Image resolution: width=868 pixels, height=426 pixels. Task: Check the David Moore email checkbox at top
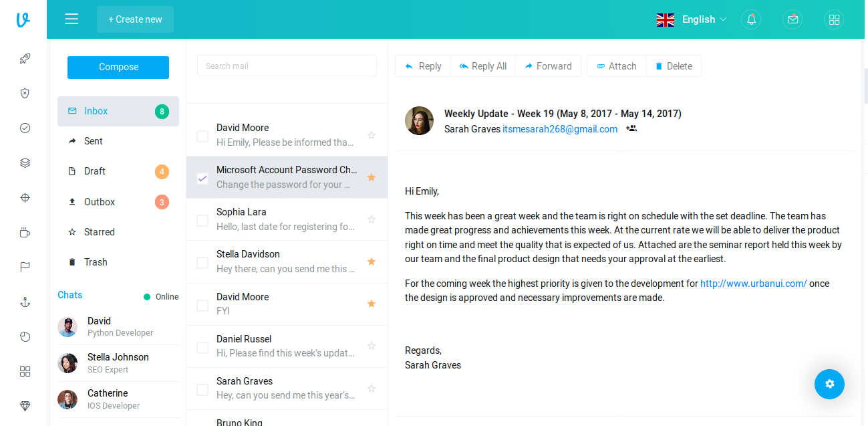tap(202, 136)
